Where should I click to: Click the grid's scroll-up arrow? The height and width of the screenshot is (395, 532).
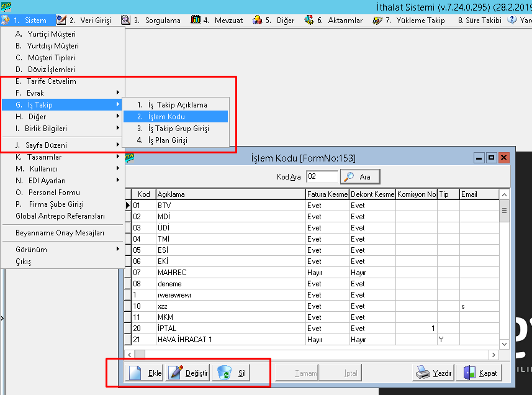click(504, 194)
